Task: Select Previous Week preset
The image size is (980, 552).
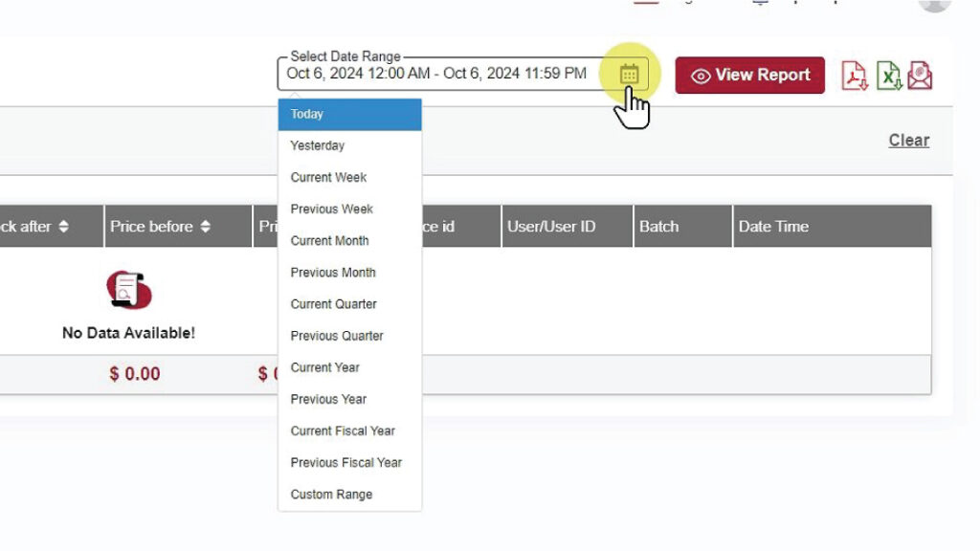Action: (331, 210)
